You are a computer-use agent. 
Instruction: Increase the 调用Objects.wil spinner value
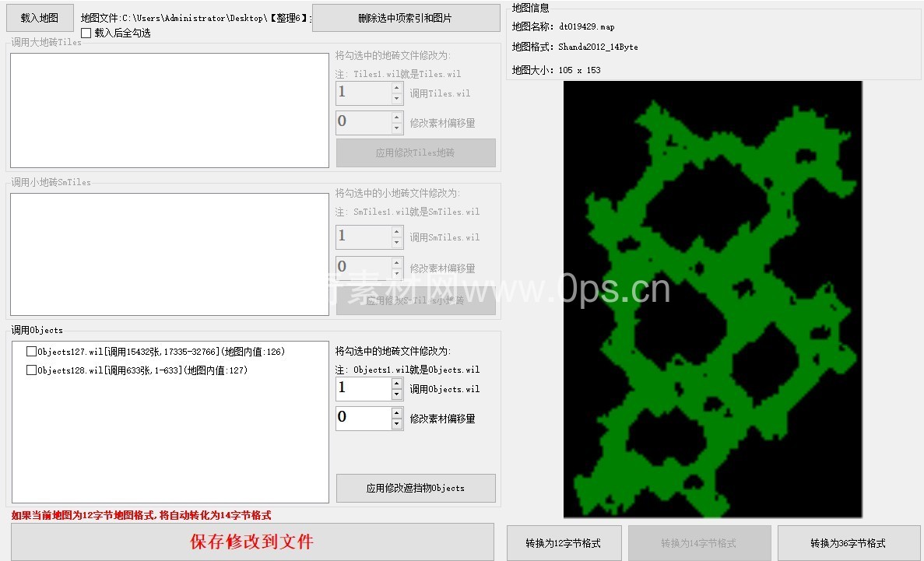click(397, 384)
